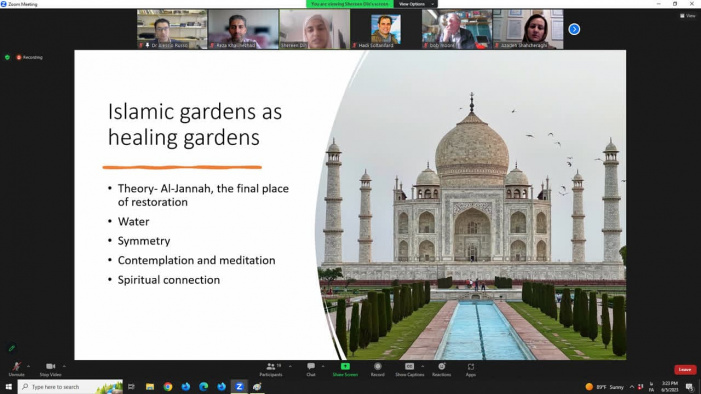Image resolution: width=701 pixels, height=394 pixels.
Task: Switch to Zoom in the taskbar
Action: click(239, 386)
